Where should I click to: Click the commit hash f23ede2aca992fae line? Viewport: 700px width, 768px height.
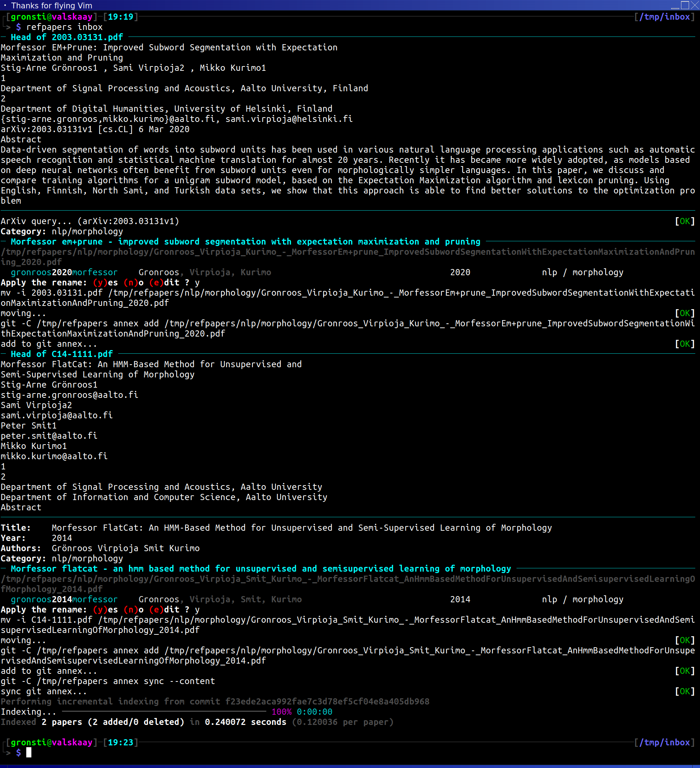pyautogui.click(x=215, y=701)
